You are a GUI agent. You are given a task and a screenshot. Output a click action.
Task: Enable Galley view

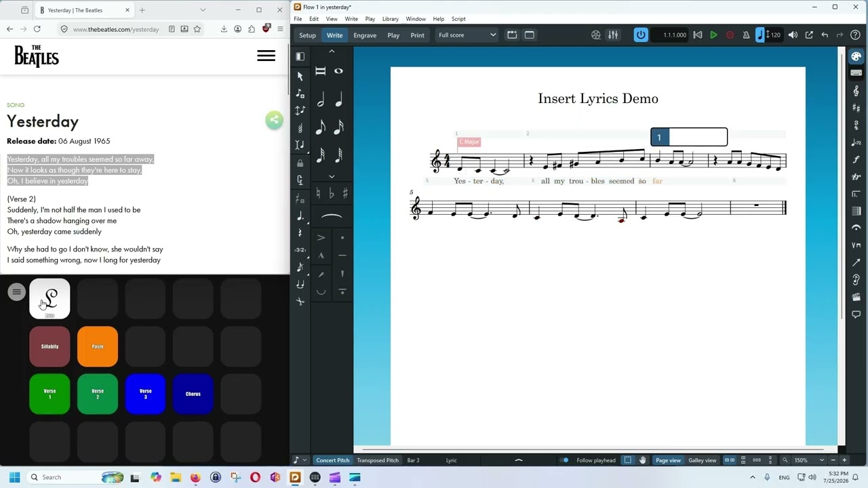703,460
